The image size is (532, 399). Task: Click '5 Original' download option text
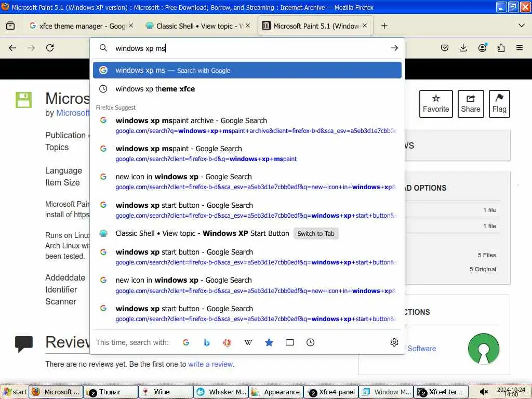[x=483, y=269]
